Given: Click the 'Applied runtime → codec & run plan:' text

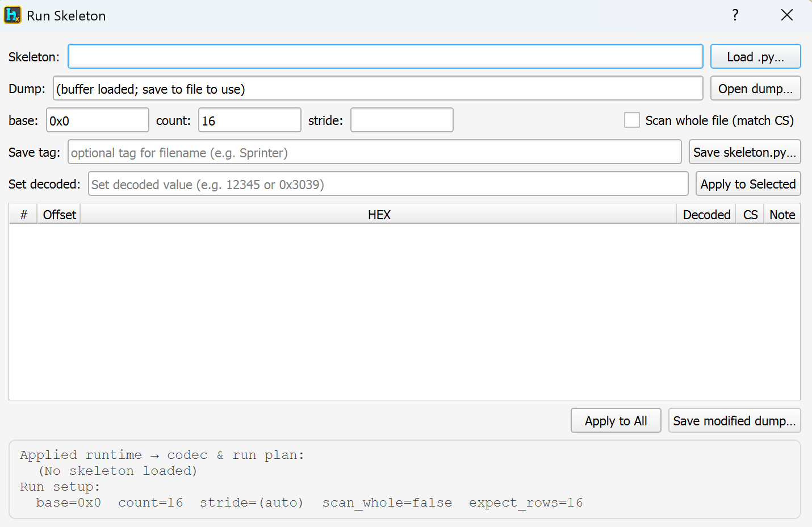Looking at the screenshot, I should pos(162,455).
